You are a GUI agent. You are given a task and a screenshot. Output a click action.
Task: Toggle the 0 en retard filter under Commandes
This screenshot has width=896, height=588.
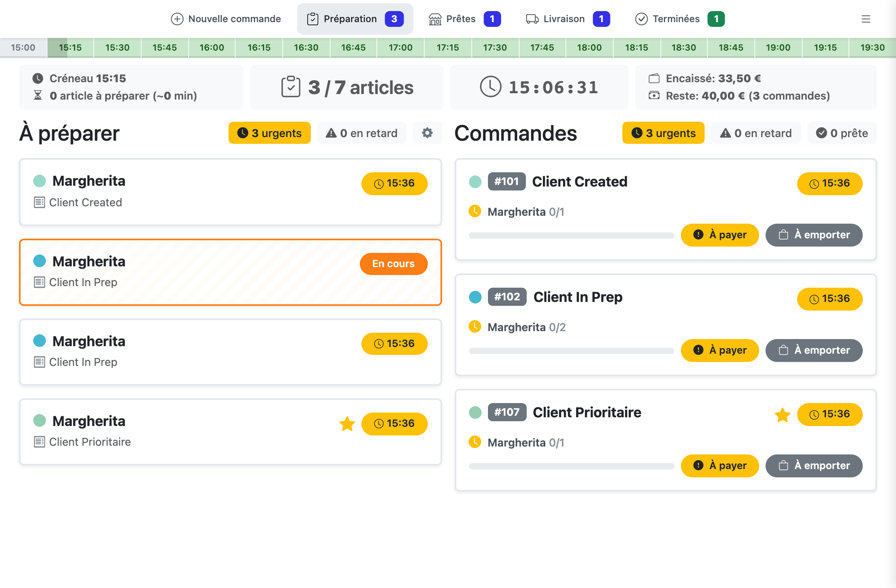pyautogui.click(x=756, y=133)
